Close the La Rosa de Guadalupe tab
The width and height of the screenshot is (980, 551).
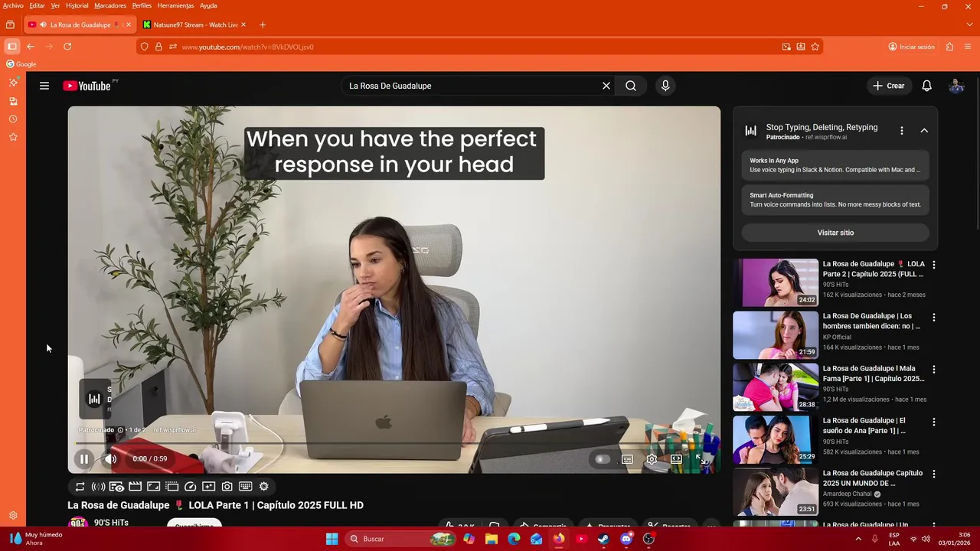coord(128,24)
